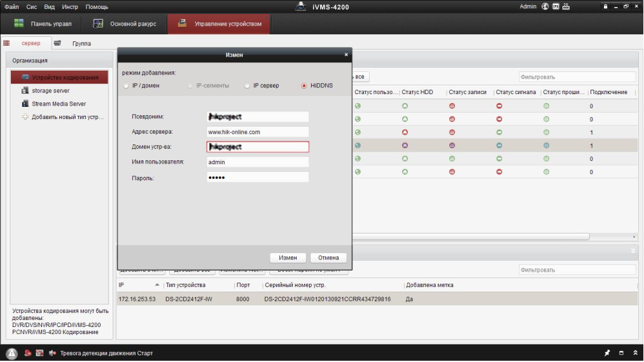Expand the alarm panel with double-chevron icon
Screen dimensions: 644x362
[634, 353]
